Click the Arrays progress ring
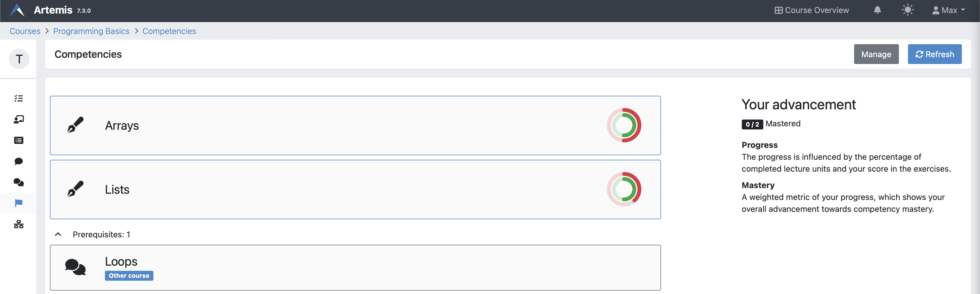 (624, 125)
